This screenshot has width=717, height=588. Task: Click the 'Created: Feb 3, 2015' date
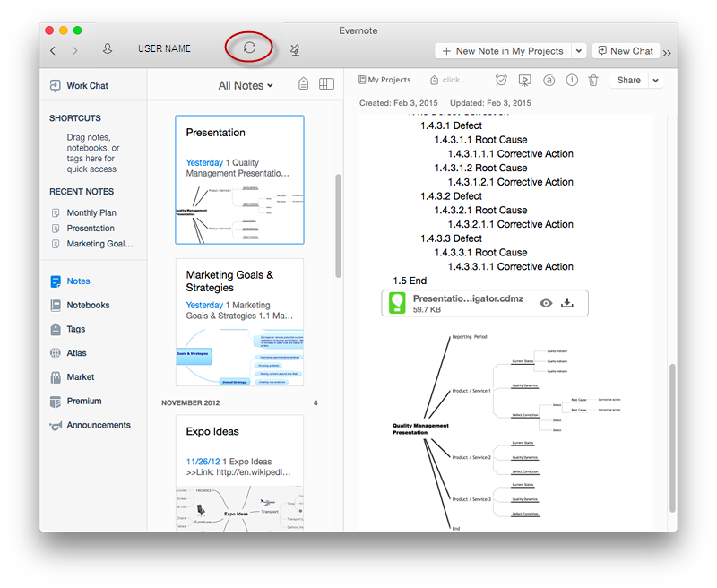coord(398,103)
